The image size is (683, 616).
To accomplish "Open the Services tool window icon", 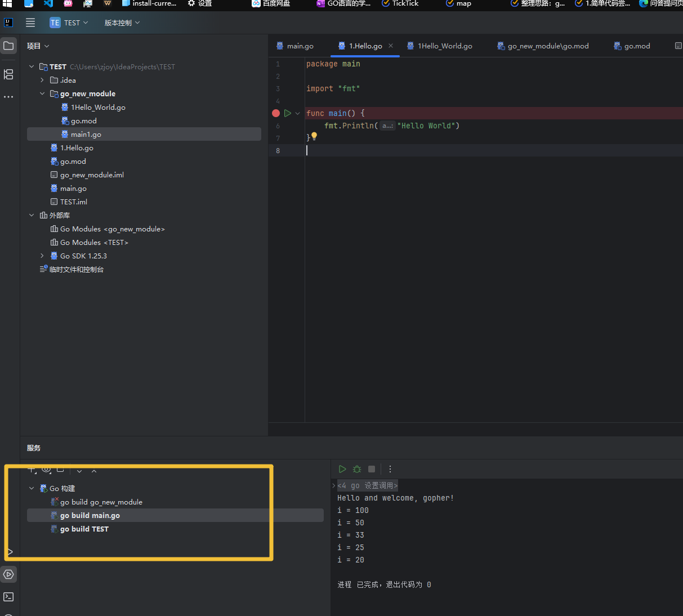I will click(8, 574).
